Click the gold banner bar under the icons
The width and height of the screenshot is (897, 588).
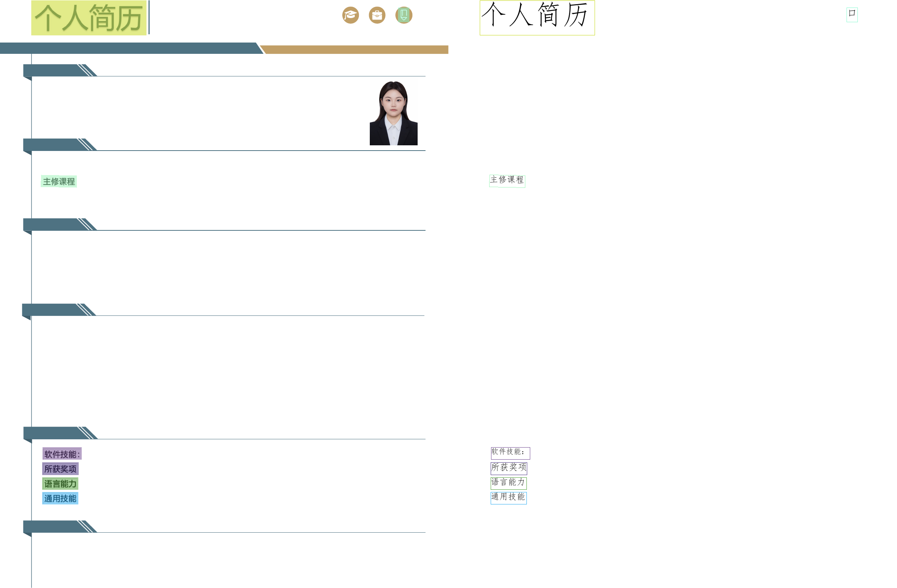pos(354,50)
